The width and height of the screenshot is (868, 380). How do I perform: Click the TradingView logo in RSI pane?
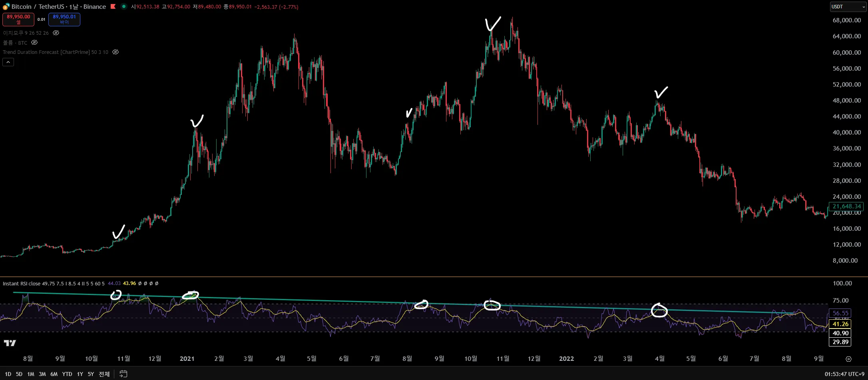click(10, 343)
